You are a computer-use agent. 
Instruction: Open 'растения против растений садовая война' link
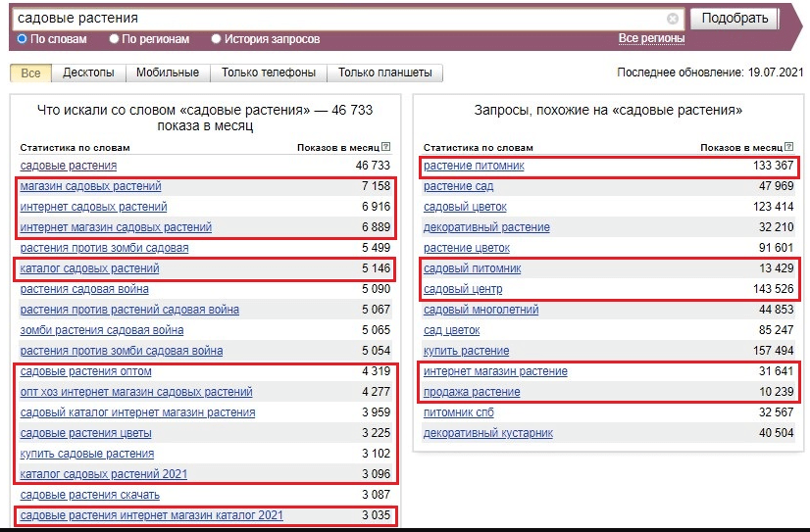coord(129,310)
